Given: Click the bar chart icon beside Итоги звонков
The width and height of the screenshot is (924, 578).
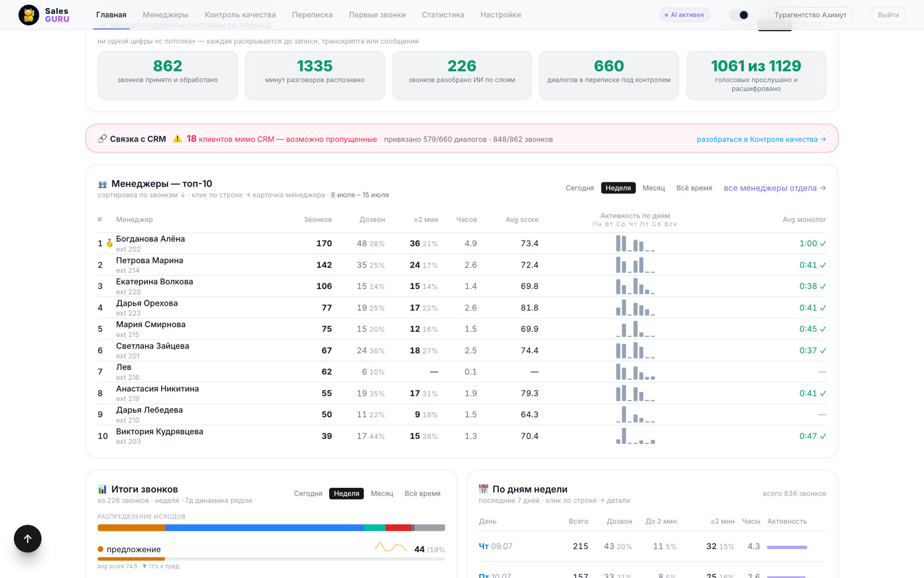Looking at the screenshot, I should (x=102, y=489).
